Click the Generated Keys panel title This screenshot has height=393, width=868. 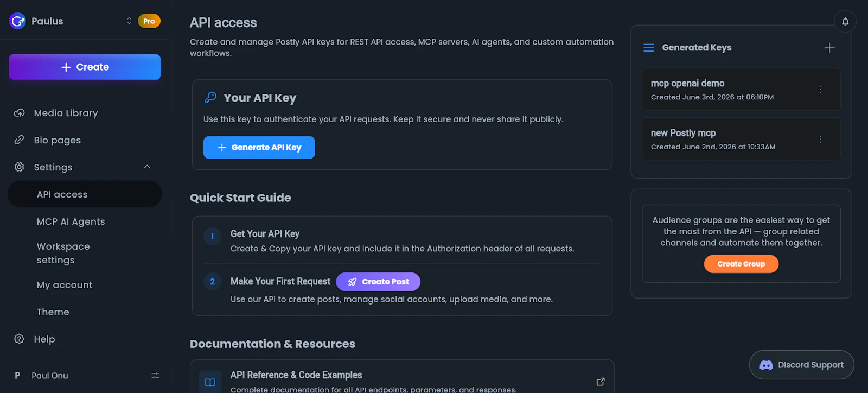coord(697,48)
